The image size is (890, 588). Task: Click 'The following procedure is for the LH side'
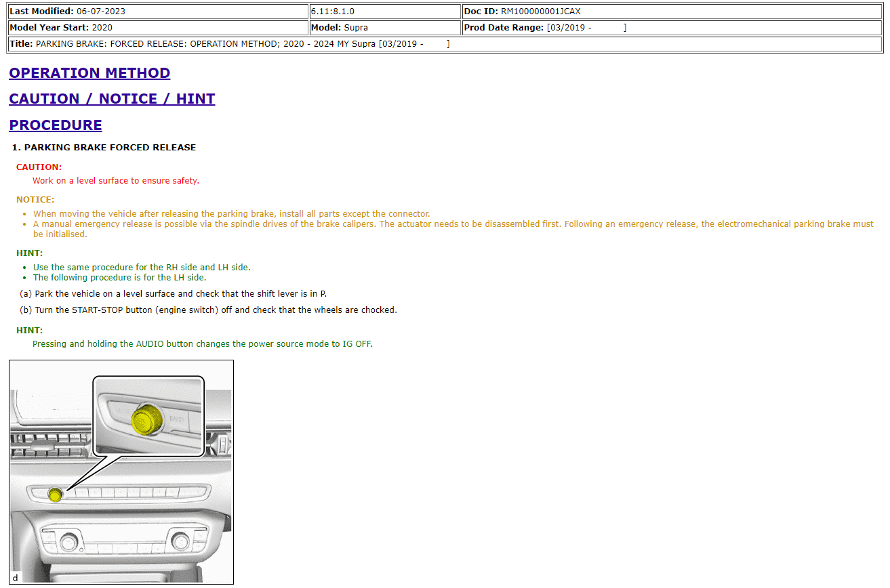[120, 278]
